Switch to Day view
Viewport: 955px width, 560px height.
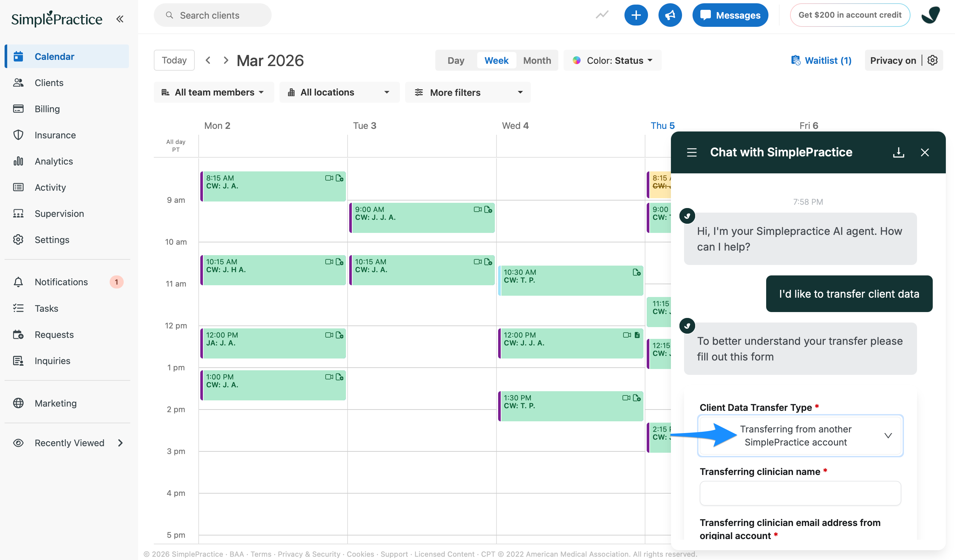click(x=456, y=60)
